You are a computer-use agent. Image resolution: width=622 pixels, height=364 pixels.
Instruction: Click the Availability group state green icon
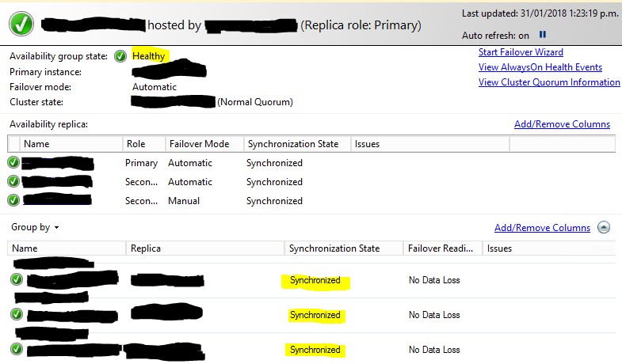pyautogui.click(x=120, y=56)
